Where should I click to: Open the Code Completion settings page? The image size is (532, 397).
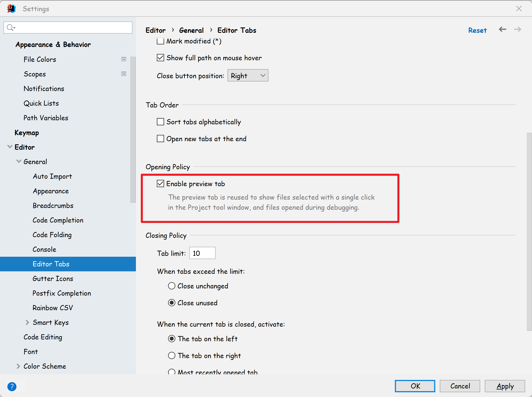coord(58,220)
